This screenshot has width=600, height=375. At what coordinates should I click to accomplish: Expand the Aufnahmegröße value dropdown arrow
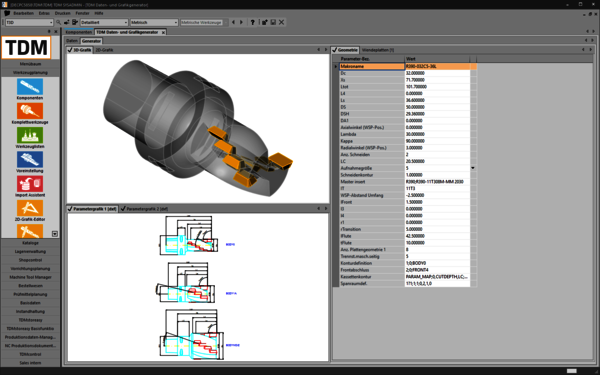point(473,168)
